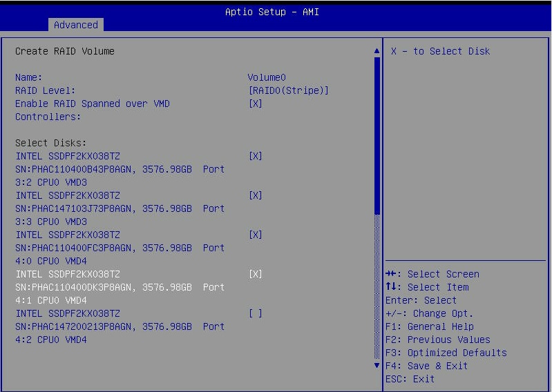The height and width of the screenshot is (392, 552).
Task: Deselect the disk on Port 4:0 VMD4
Action: [255, 235]
